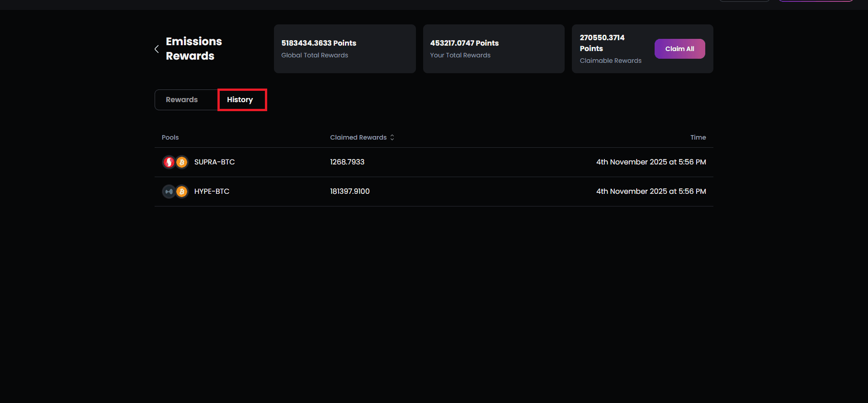Select the 1268.7933 claimed rewards value
The width and height of the screenshot is (868, 403).
tap(347, 162)
